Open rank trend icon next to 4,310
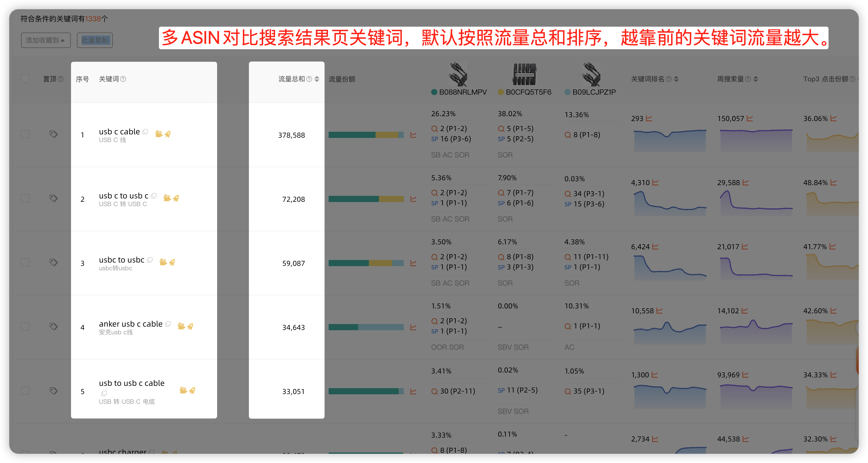 655,182
